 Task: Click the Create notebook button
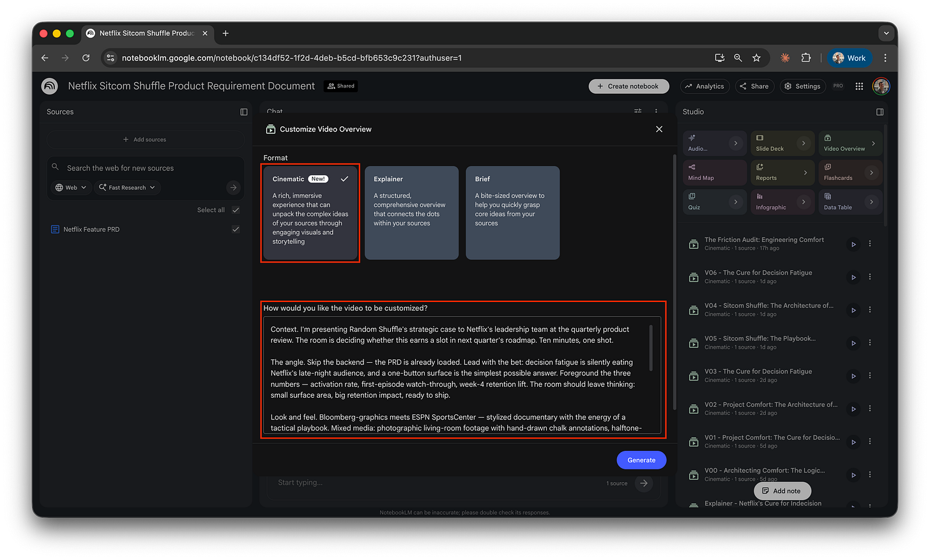point(629,86)
